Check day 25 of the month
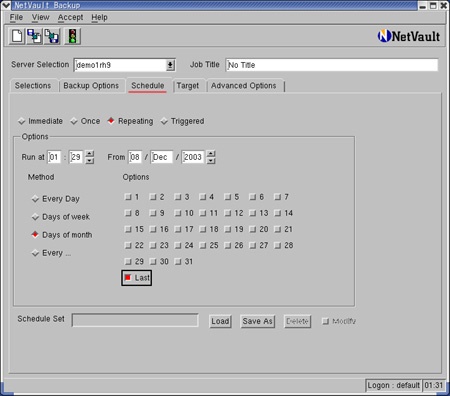Screen dimensions: 450x396 pyautogui.click(x=203, y=245)
